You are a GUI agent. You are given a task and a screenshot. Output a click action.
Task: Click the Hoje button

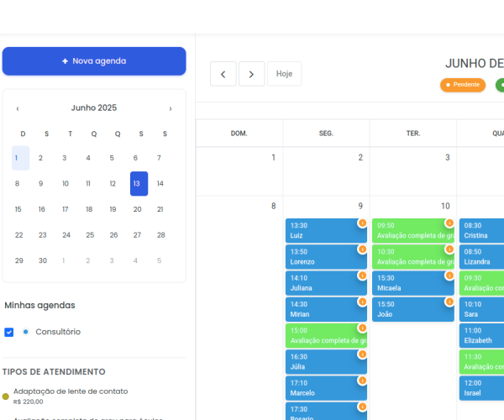pyautogui.click(x=284, y=74)
